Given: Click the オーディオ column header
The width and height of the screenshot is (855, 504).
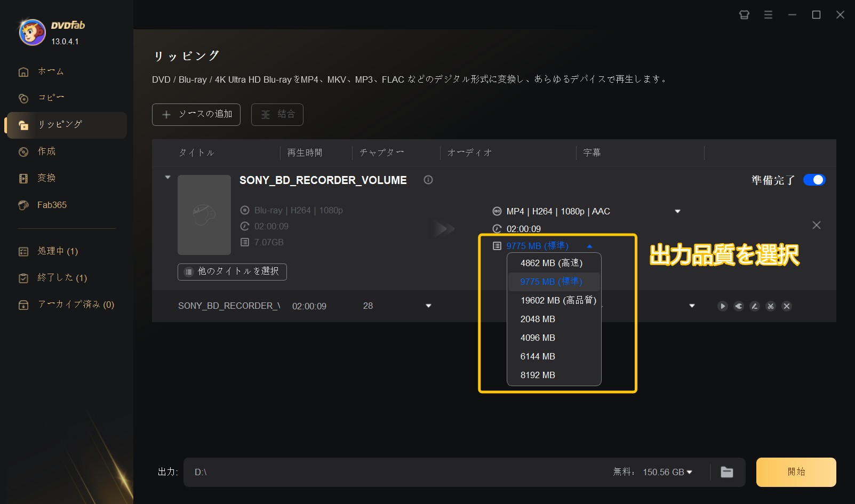Looking at the screenshot, I should (x=469, y=153).
